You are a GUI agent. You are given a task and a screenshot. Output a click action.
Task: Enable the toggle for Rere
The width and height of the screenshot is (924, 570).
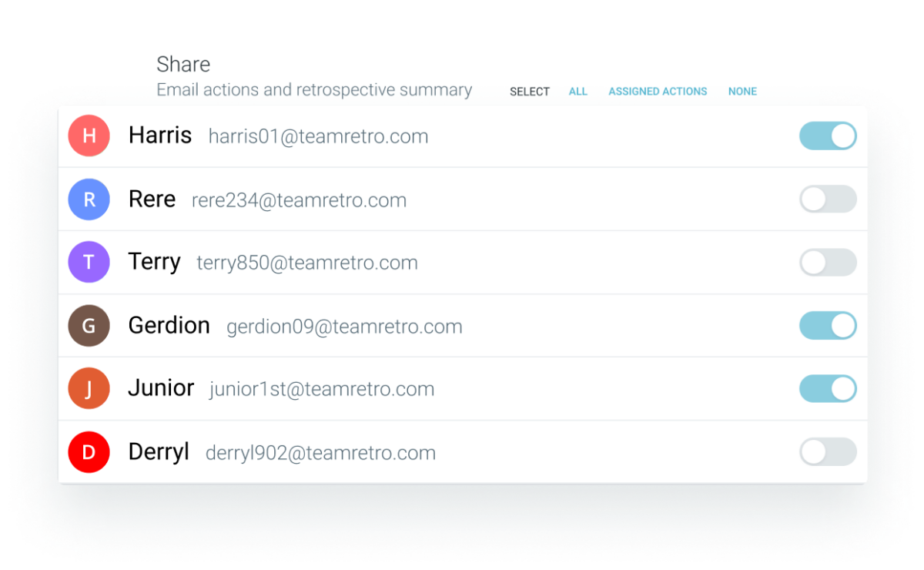click(828, 199)
